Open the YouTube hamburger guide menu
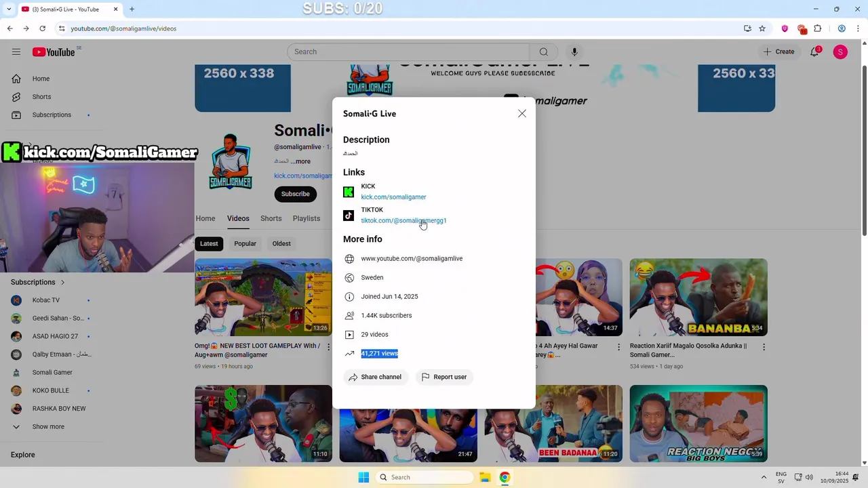868x488 pixels. pyautogui.click(x=16, y=52)
